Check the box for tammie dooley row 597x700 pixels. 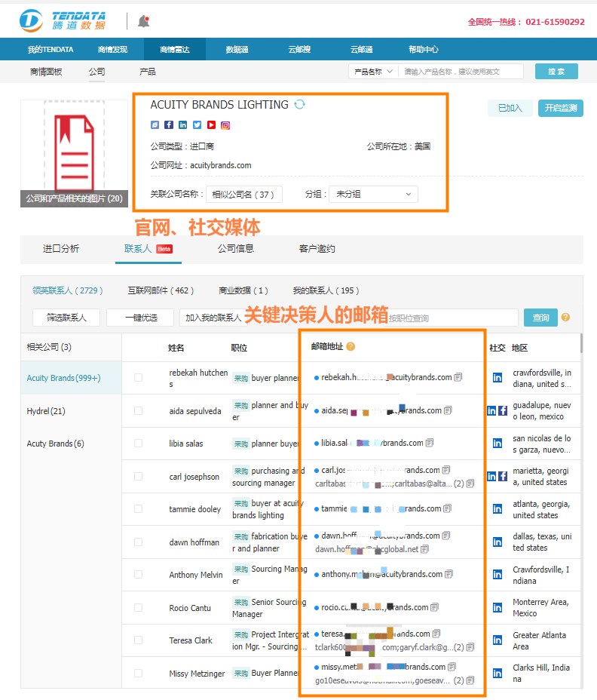[138, 509]
